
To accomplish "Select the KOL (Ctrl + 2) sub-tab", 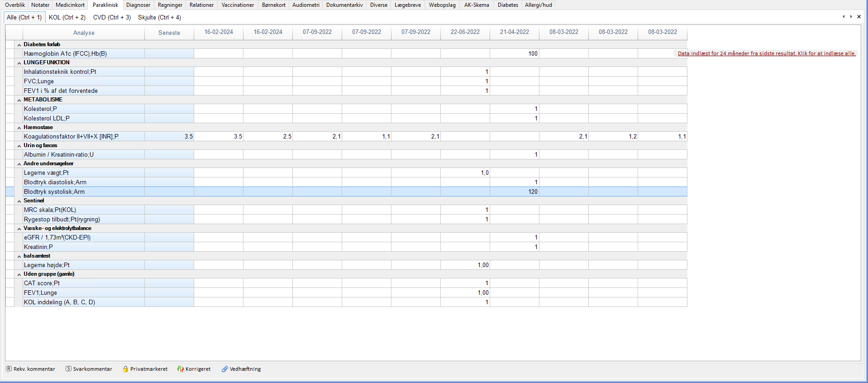I will click(x=67, y=17).
